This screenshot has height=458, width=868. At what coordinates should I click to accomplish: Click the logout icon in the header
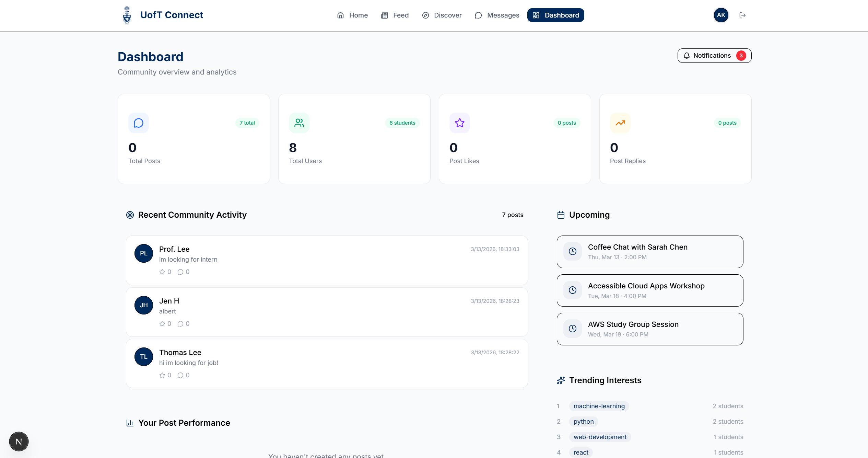pos(742,15)
